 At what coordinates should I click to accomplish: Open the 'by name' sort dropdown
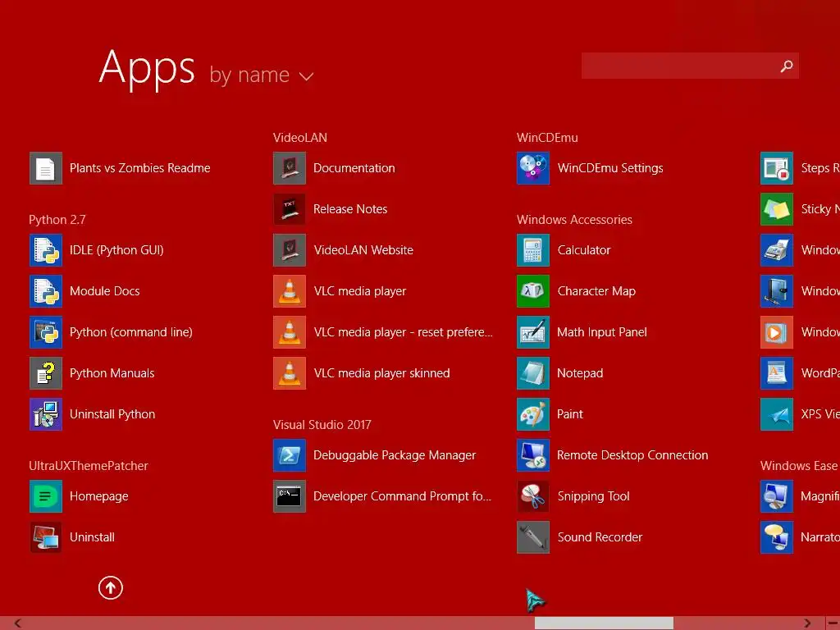262,75
